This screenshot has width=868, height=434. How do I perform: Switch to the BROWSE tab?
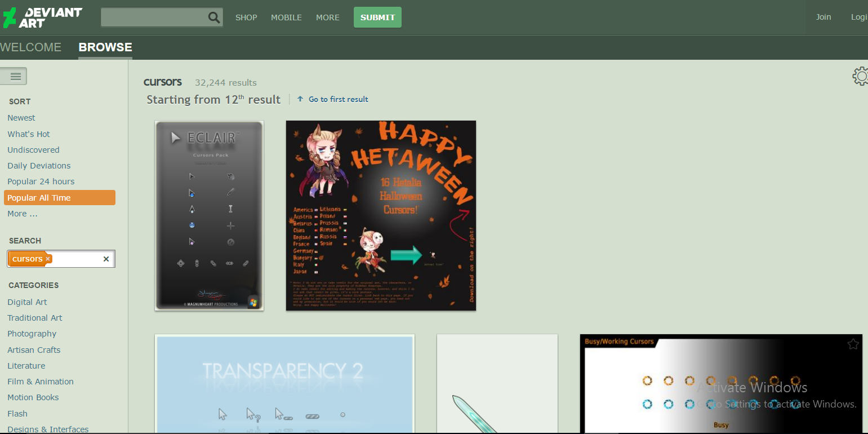[105, 47]
